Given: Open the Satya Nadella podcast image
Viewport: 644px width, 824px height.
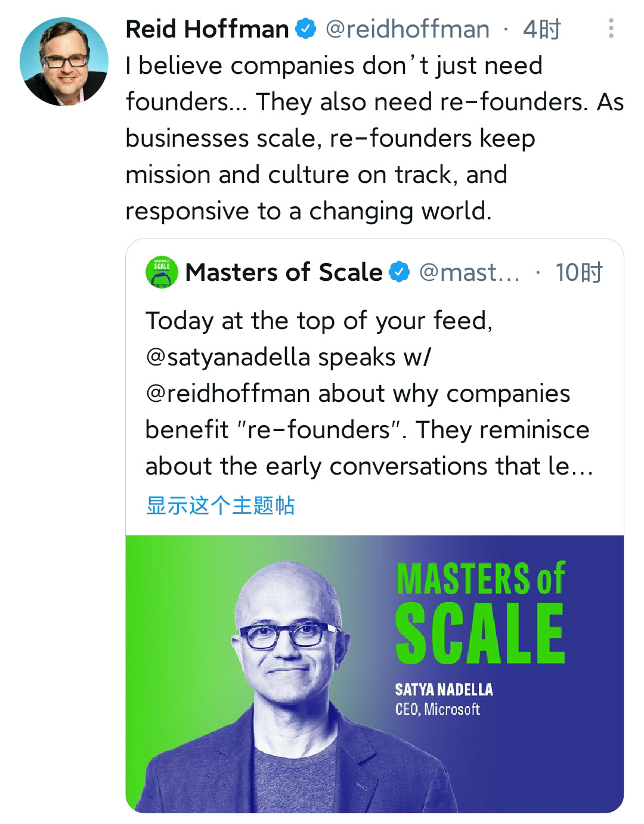Looking at the screenshot, I should coord(374,674).
